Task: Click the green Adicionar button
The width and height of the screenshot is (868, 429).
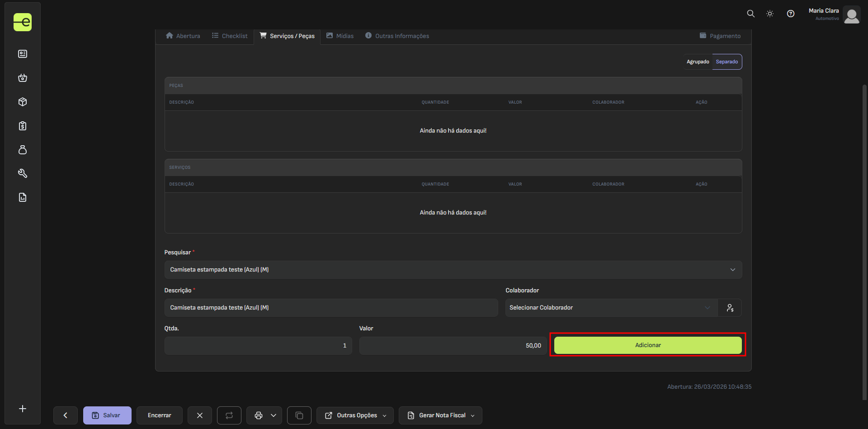Action: pyautogui.click(x=647, y=345)
